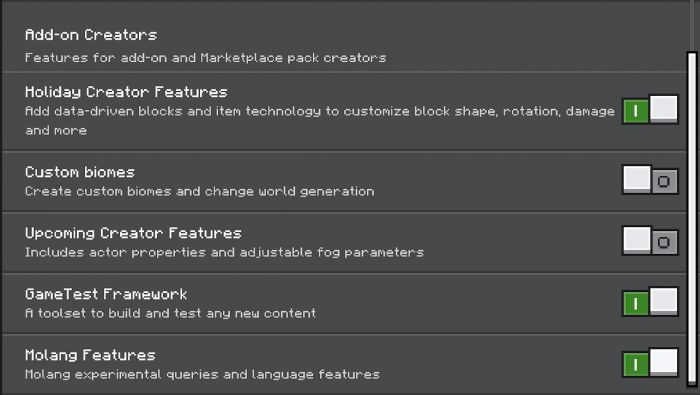Click the GameTest Framework title
This screenshot has width=700, height=395.
(x=106, y=294)
